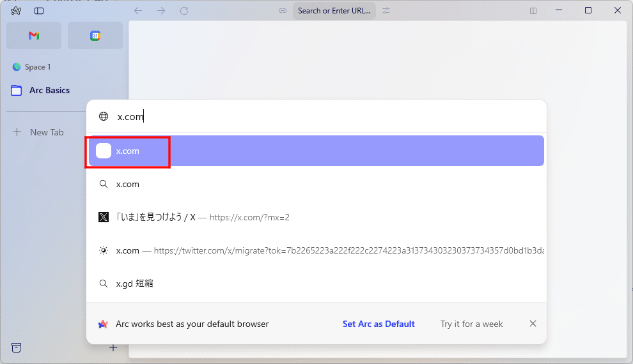Maximize the Arc window
The width and height of the screenshot is (633, 364).
coord(588,10)
